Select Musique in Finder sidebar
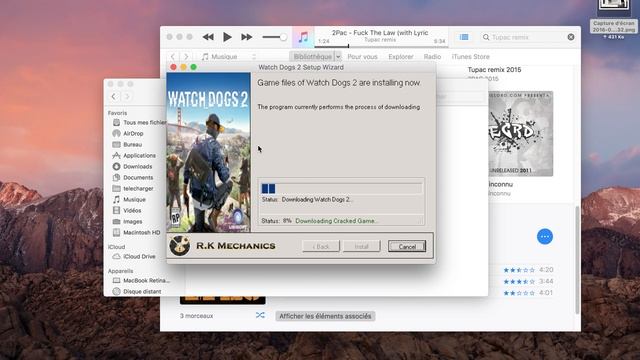 click(x=129, y=200)
